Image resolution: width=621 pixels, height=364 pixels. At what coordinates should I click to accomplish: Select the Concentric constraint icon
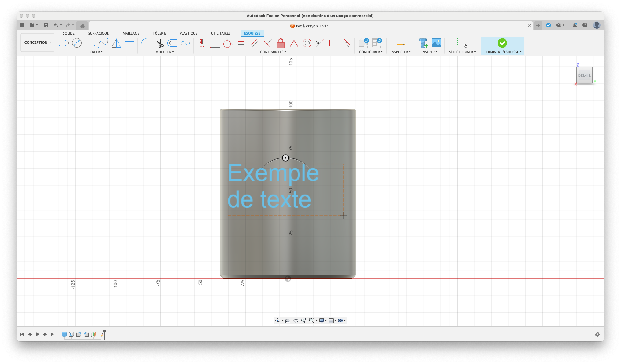307,43
